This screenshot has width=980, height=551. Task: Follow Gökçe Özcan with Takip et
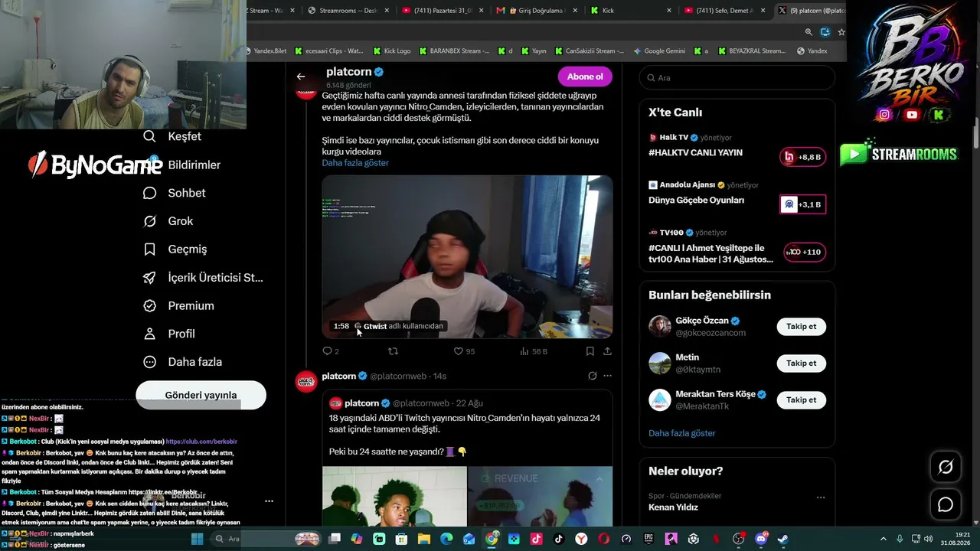coord(801,327)
